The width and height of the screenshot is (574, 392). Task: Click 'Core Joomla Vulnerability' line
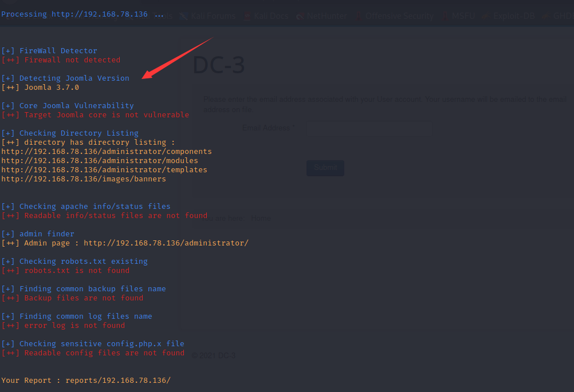pyautogui.click(x=68, y=106)
